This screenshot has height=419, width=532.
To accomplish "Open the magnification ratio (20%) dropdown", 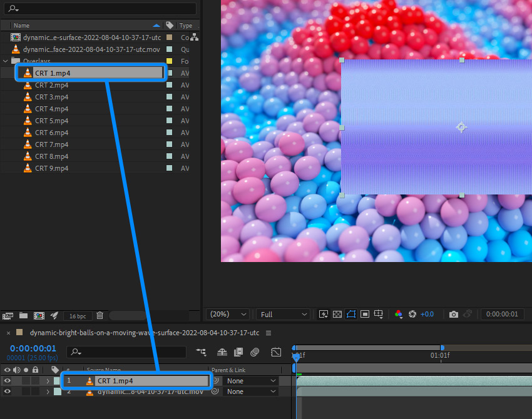I will [x=228, y=314].
